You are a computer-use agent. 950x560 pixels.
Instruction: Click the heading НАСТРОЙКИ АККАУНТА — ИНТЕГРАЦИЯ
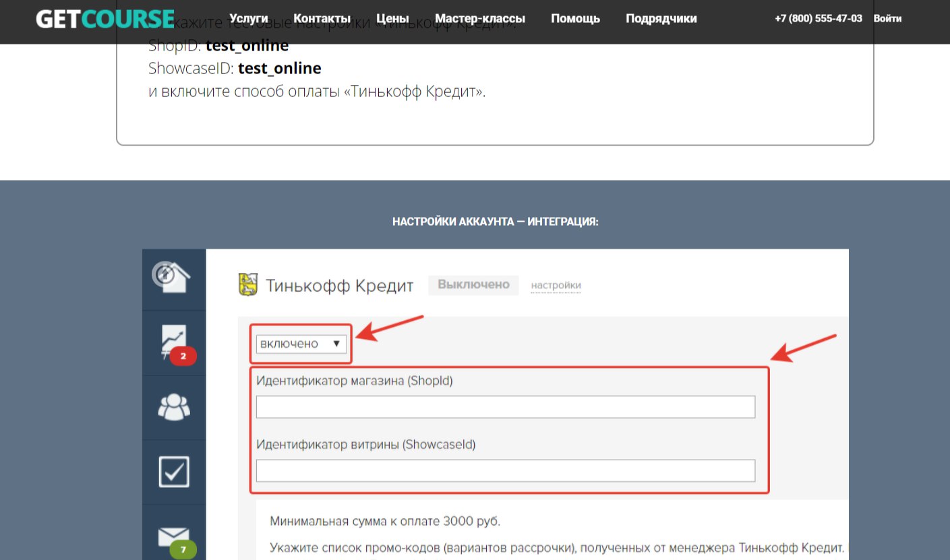[496, 221]
